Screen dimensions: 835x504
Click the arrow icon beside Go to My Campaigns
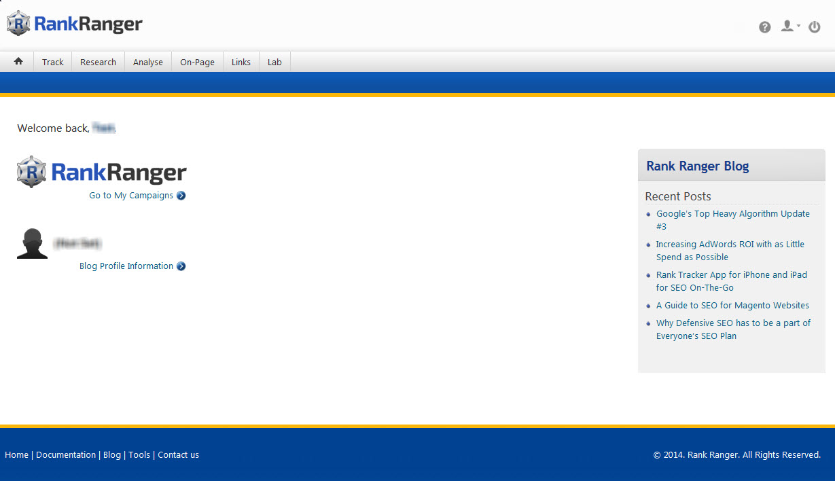pyautogui.click(x=181, y=196)
